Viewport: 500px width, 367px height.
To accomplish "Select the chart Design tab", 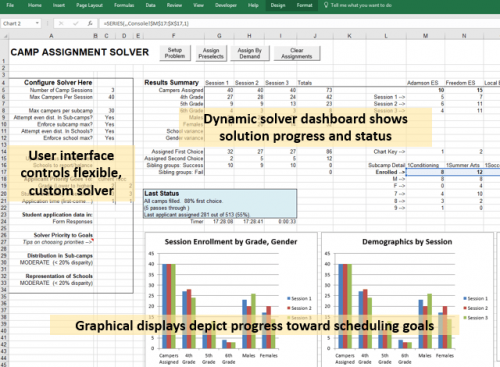I will [278, 5].
